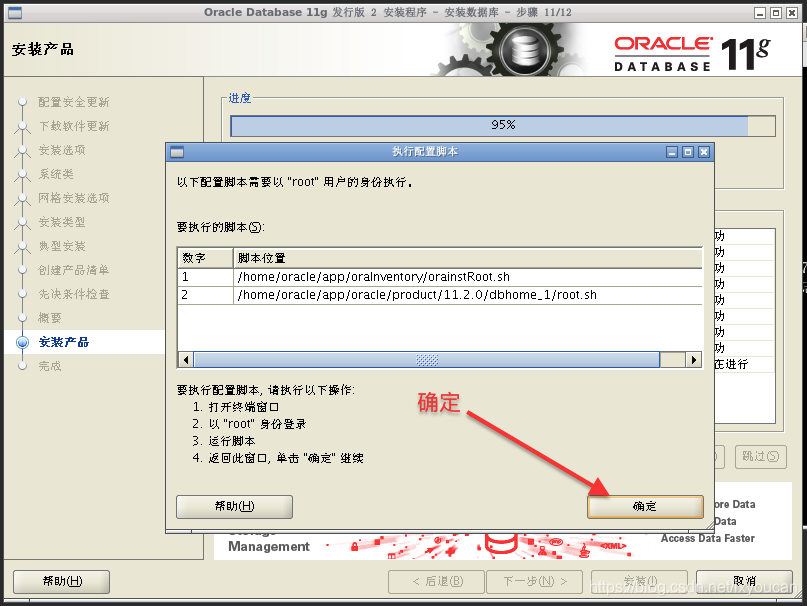Click 帮助(H) inside the 执行配置脚本 dialog
The height and width of the screenshot is (606, 807).
[x=234, y=507]
